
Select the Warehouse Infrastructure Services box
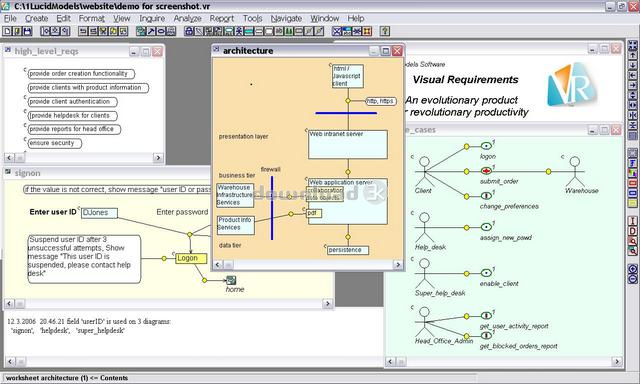pos(235,195)
